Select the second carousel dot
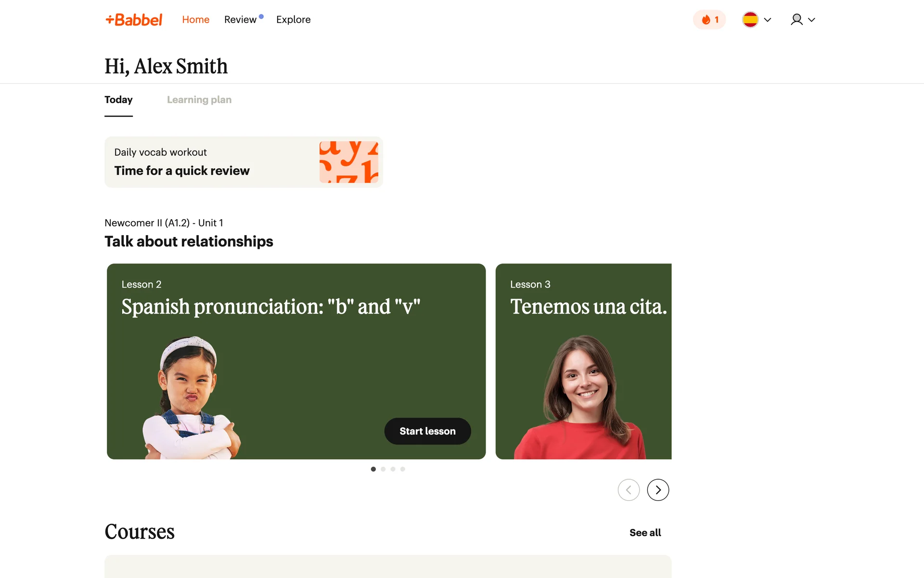Screen dimensions: 924x578 (x=383, y=469)
